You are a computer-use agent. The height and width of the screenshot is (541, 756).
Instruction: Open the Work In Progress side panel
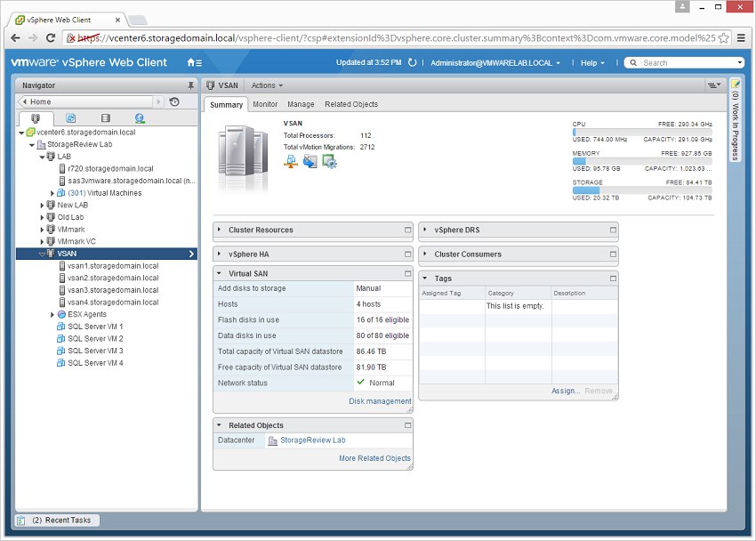click(735, 120)
